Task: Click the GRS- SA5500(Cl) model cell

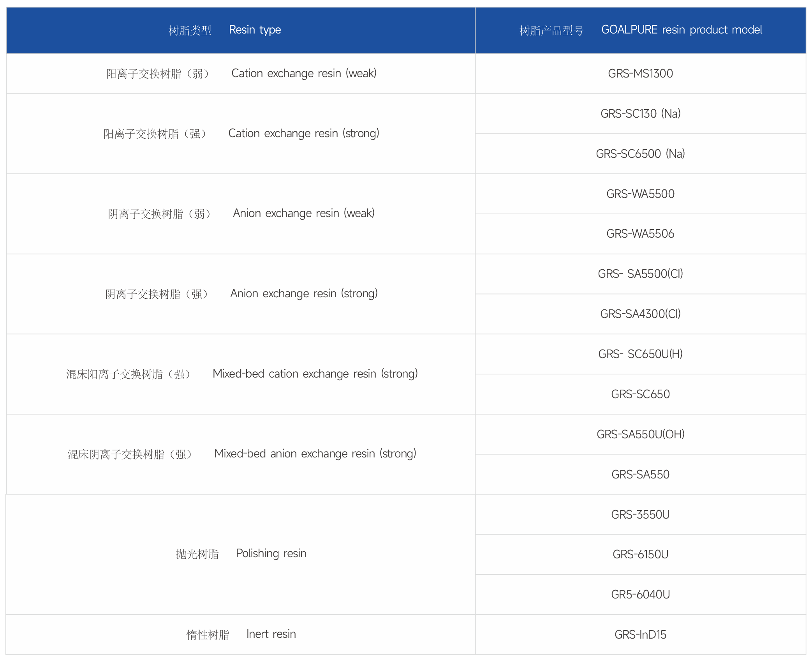Action: [x=641, y=274]
